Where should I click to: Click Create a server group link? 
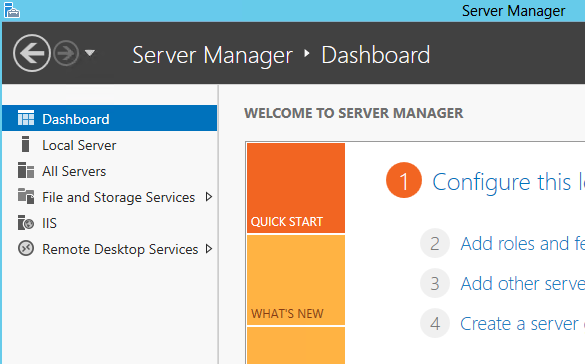(x=523, y=323)
